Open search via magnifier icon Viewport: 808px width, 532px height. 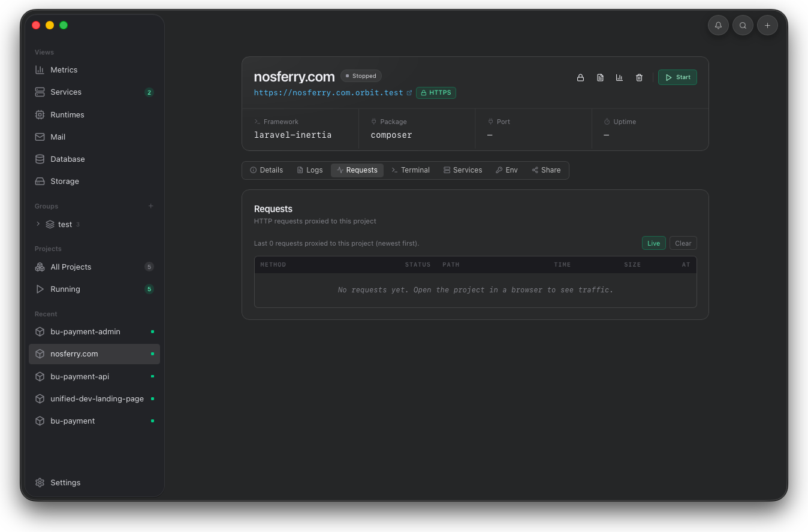[x=743, y=25]
